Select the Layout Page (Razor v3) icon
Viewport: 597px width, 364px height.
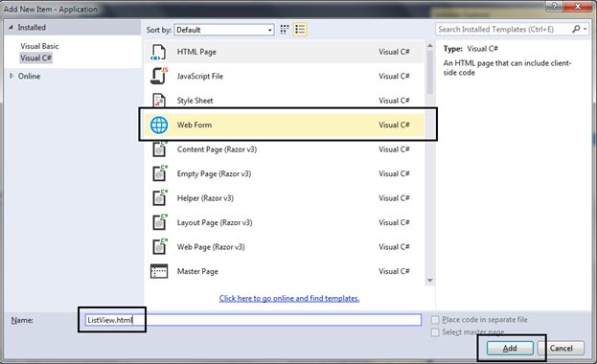point(159,222)
